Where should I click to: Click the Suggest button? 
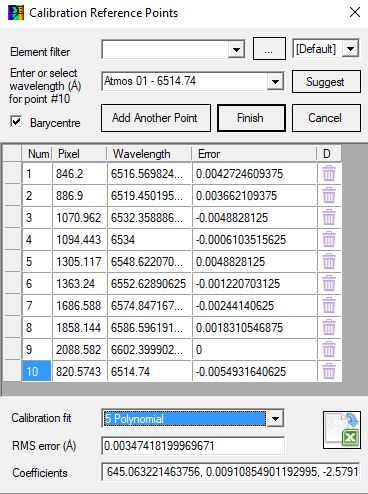tap(326, 82)
